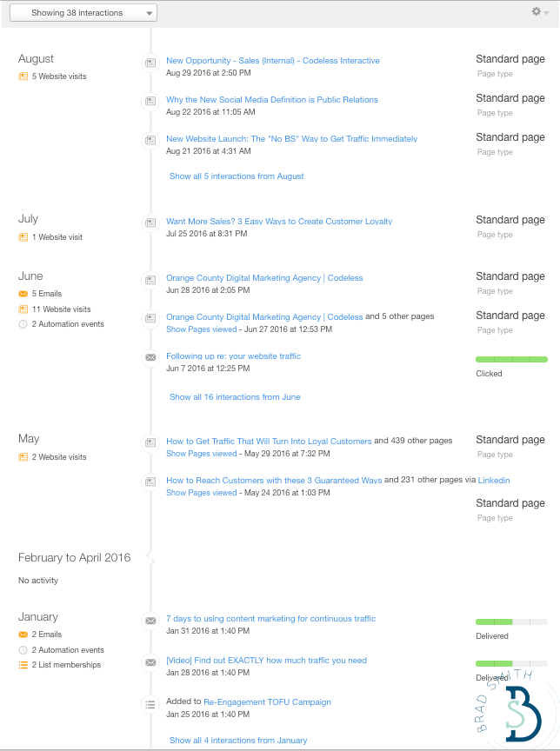The width and height of the screenshot is (560, 751).
Task: Click orange list memberships icon under January
Action: point(23,665)
